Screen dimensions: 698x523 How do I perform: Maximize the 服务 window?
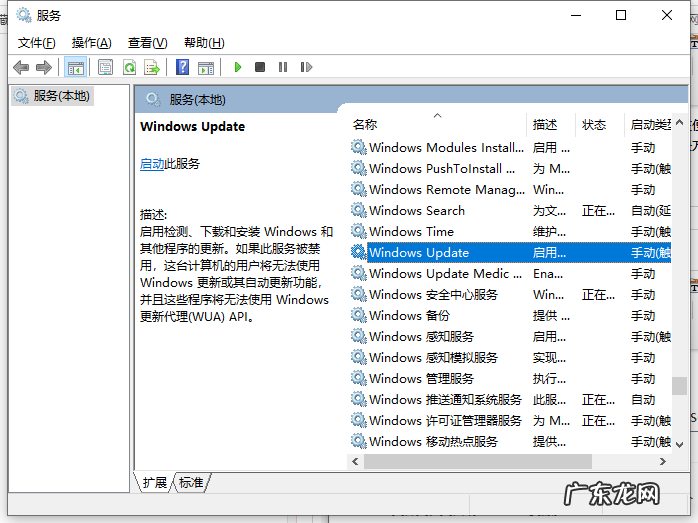(x=621, y=15)
